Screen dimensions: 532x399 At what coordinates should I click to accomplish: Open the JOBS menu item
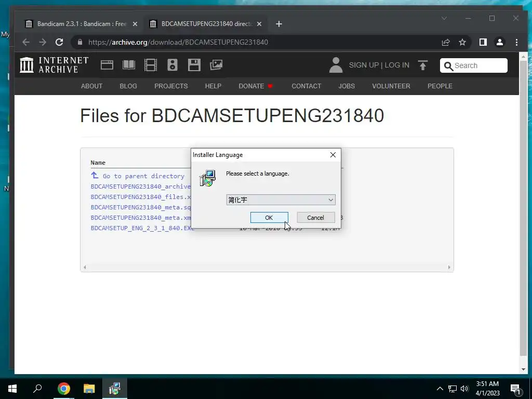(x=347, y=86)
